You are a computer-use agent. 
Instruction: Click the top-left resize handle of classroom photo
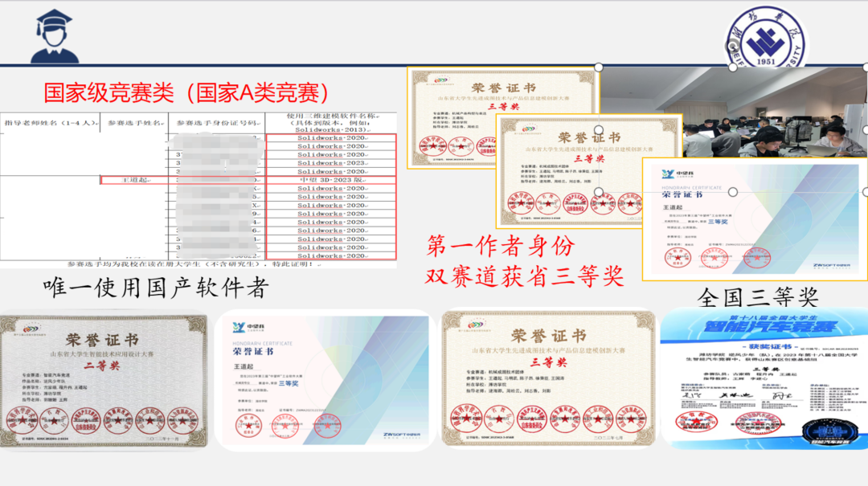click(597, 68)
